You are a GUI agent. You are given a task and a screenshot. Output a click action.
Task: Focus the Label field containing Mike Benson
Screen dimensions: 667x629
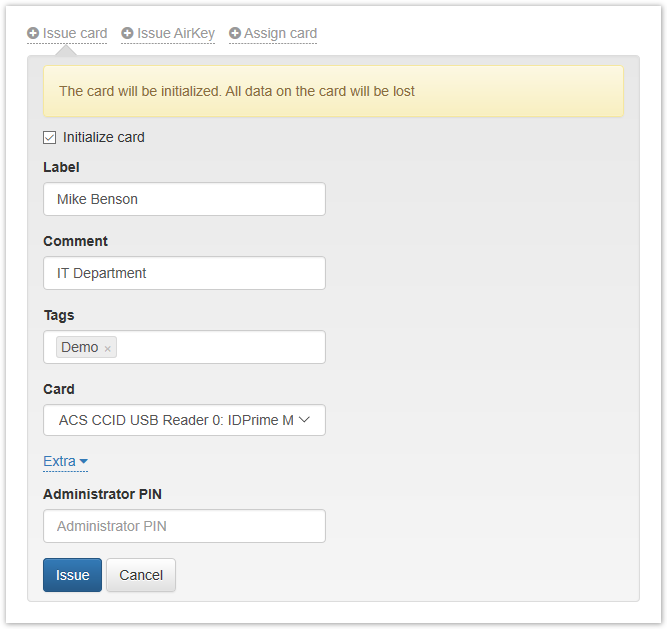pyautogui.click(x=184, y=199)
